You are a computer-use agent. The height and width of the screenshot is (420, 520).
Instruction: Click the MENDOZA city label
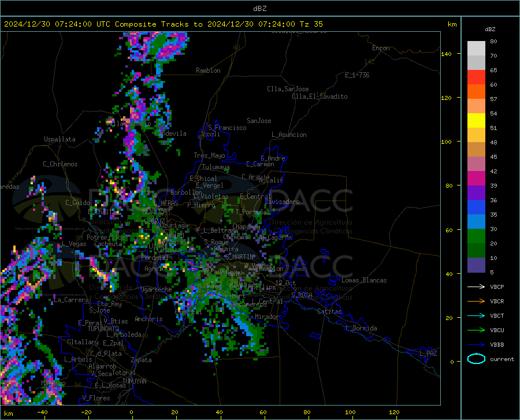(x=154, y=211)
